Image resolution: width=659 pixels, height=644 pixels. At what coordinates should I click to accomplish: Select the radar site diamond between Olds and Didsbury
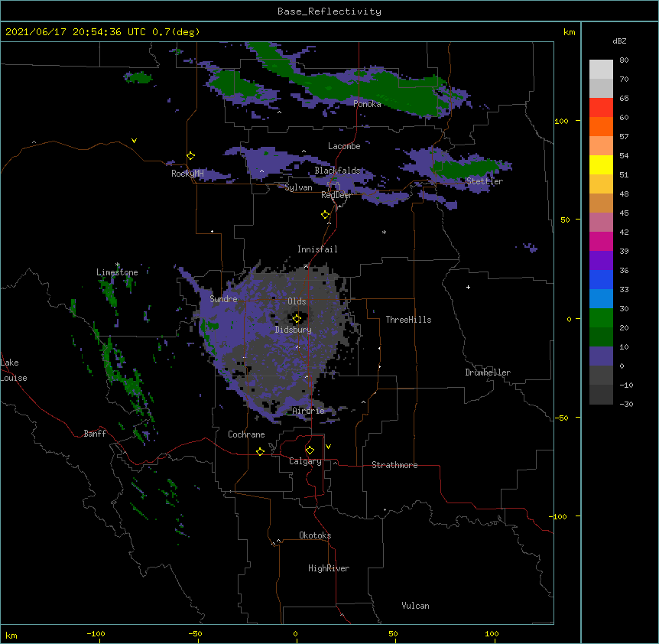pos(297,319)
